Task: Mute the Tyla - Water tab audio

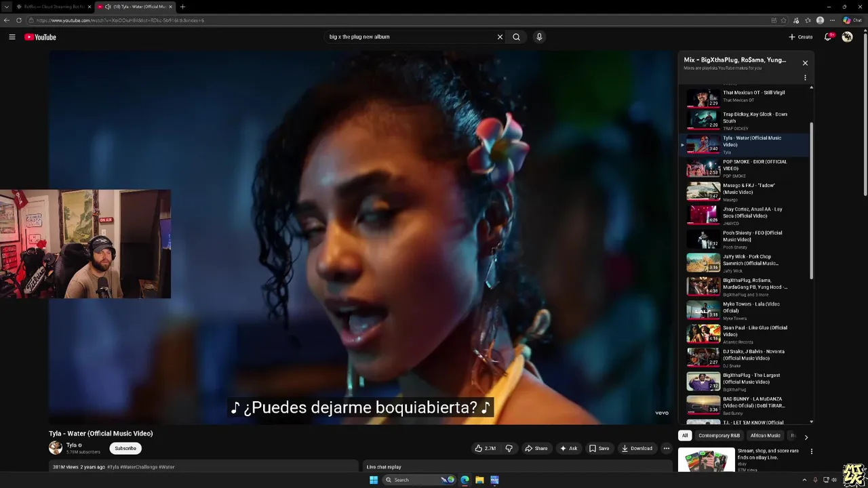Action: [108, 7]
